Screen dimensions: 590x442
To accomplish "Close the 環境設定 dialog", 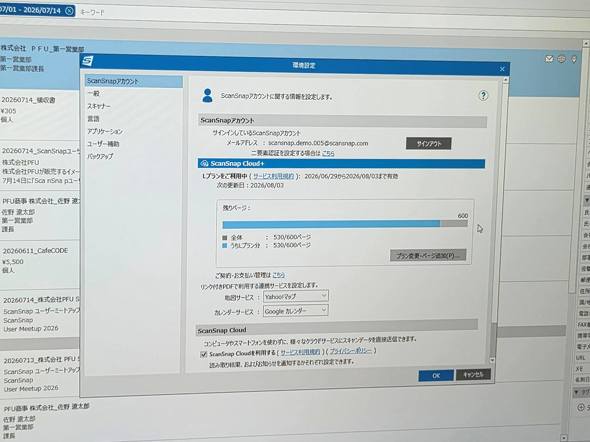I will 502,69.
